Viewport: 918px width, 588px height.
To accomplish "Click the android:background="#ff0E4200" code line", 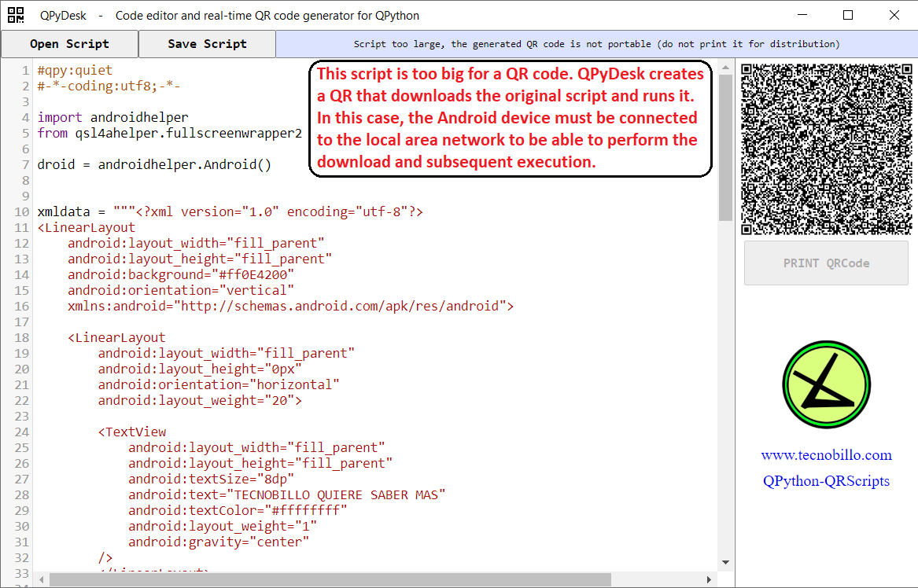I will (180, 275).
